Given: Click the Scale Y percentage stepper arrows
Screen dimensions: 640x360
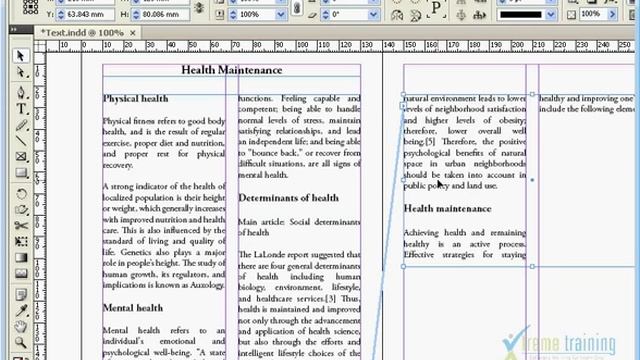Looking at the screenshot, I should (x=233, y=15).
